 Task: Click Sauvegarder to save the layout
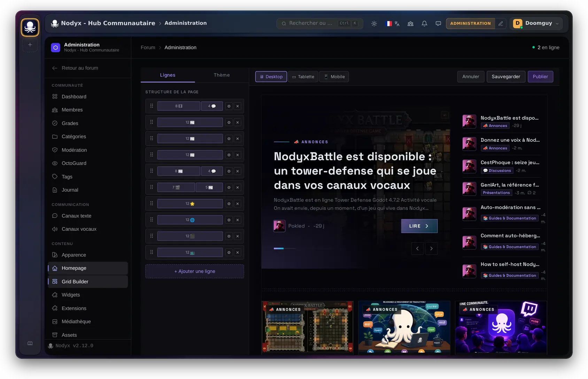tap(506, 77)
